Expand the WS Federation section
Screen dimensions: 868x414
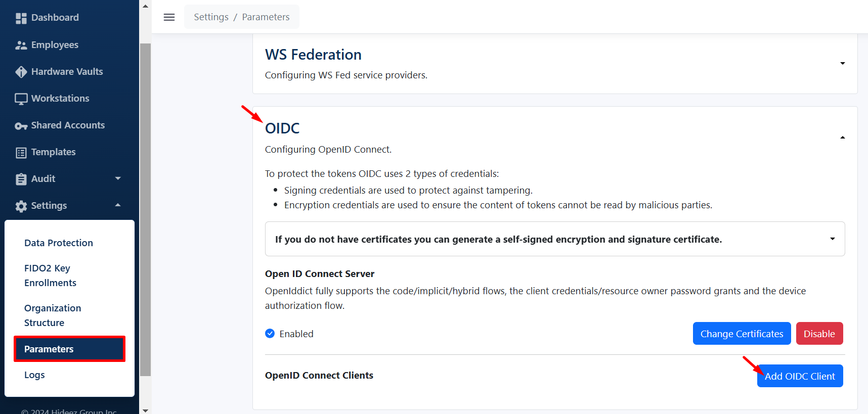(842, 63)
